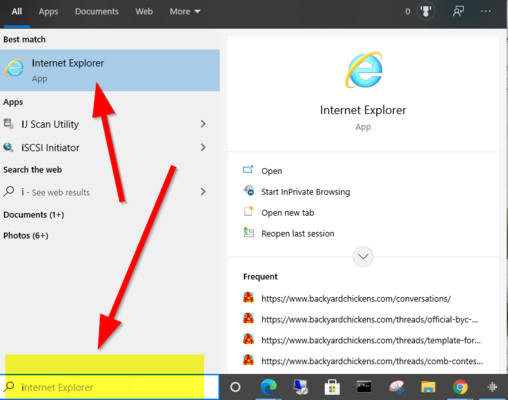Open File Explorer from taskbar

(x=428, y=387)
